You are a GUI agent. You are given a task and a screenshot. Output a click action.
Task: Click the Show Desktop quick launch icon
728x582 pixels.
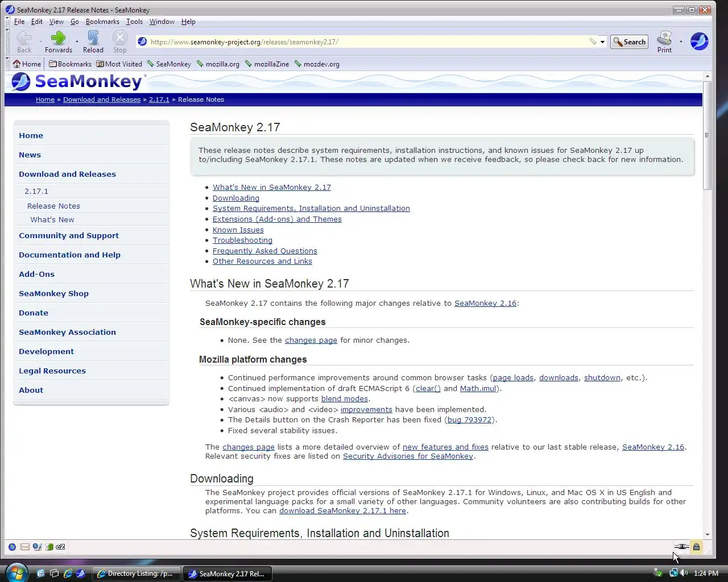pos(41,573)
